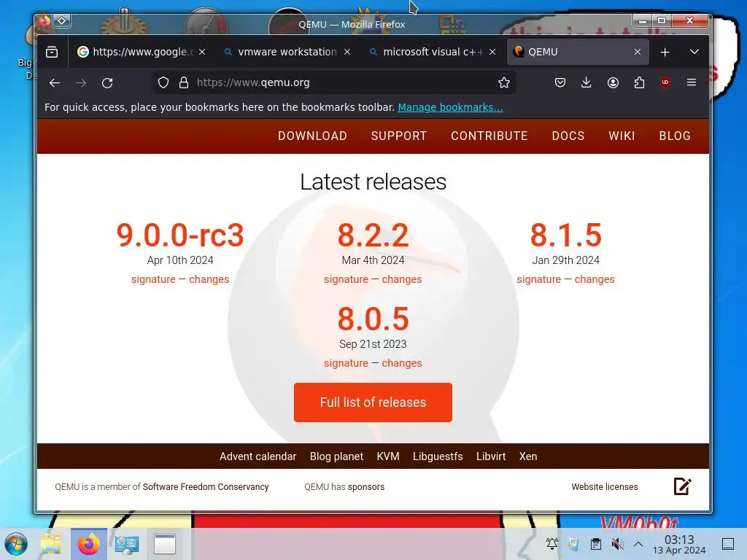Screen dimensions: 747x560
Task: Open uBlock Origin extension popup
Action: point(665,82)
